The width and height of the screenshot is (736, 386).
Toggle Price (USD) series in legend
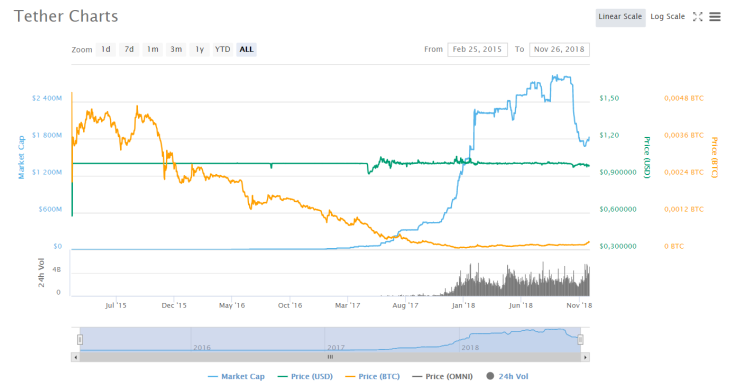[305, 376]
